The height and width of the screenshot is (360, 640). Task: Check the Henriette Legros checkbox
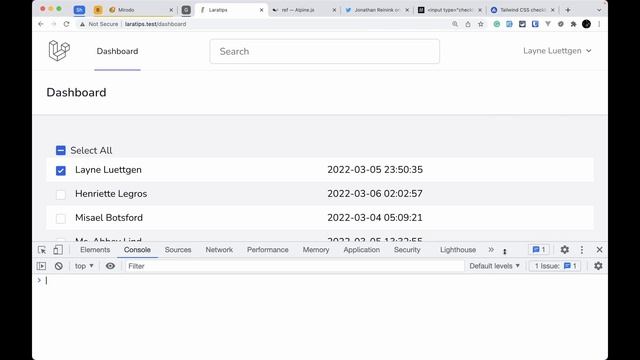point(60,194)
